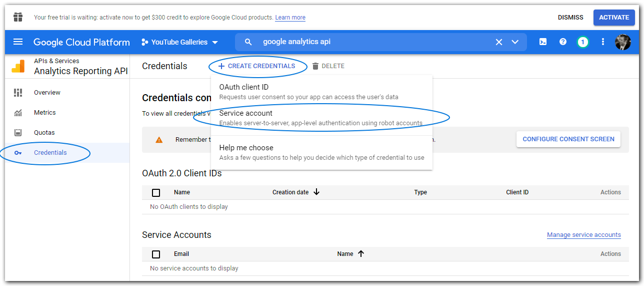
Task: Open Credentials in the sidebar
Action: 67,153
